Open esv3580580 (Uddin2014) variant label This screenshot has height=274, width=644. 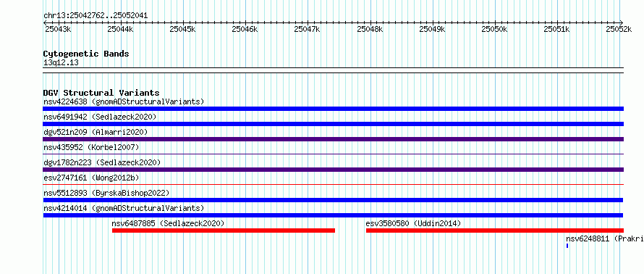413,223
